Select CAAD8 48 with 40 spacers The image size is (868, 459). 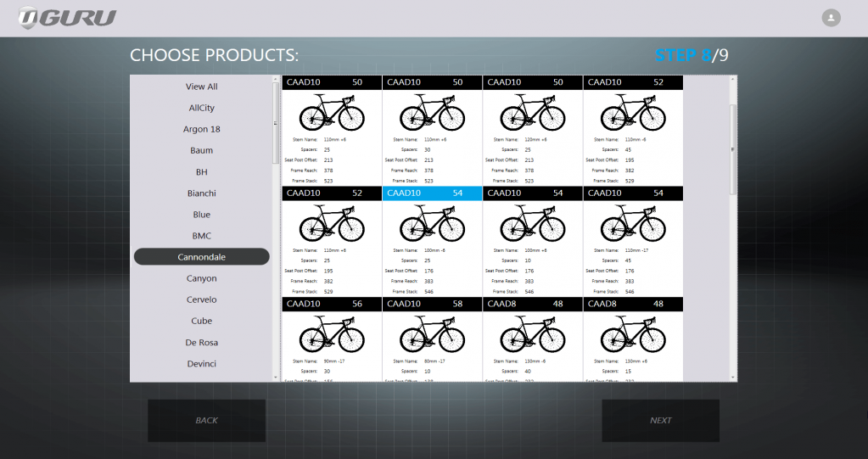tap(532, 333)
